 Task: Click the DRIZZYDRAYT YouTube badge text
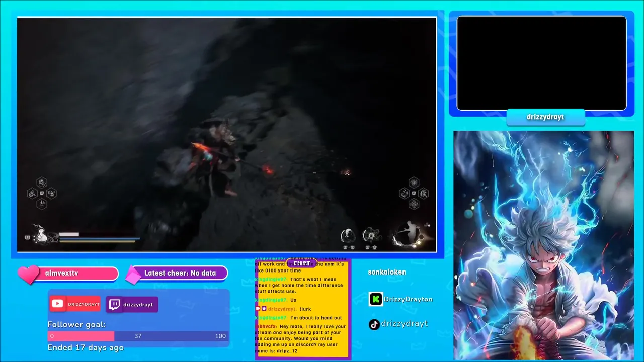(84, 304)
